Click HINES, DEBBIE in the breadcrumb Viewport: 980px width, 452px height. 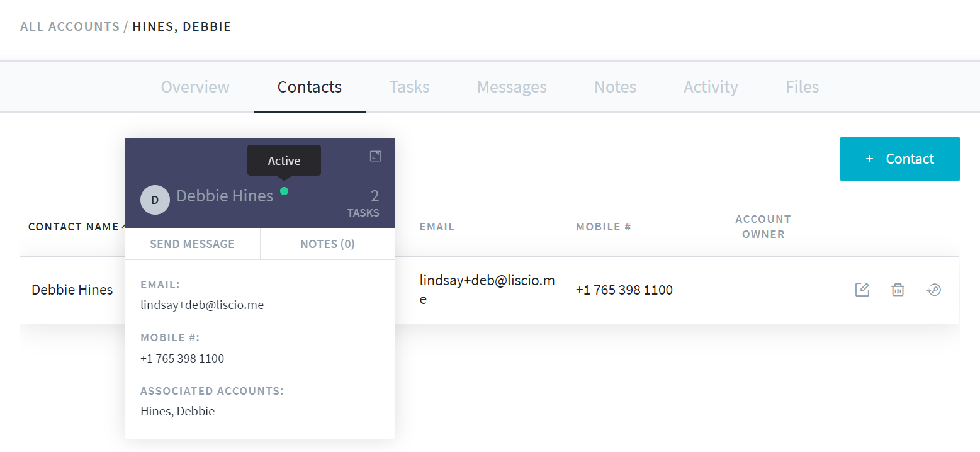click(x=182, y=26)
